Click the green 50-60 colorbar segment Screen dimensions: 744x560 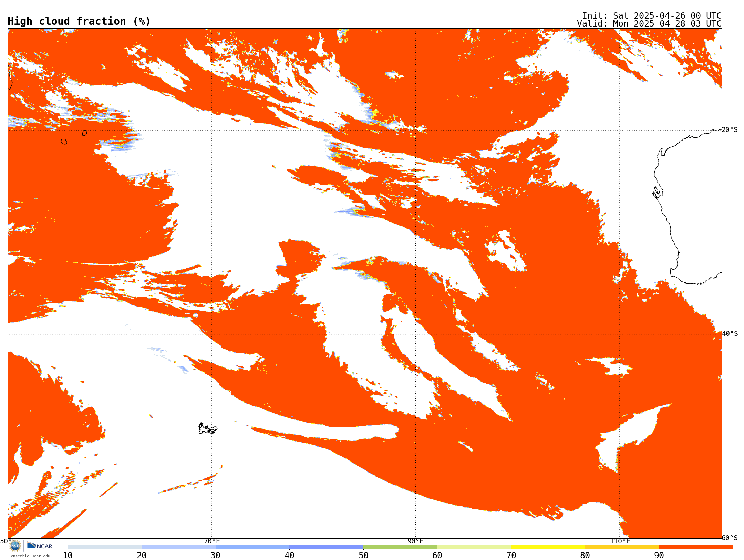[400, 547]
